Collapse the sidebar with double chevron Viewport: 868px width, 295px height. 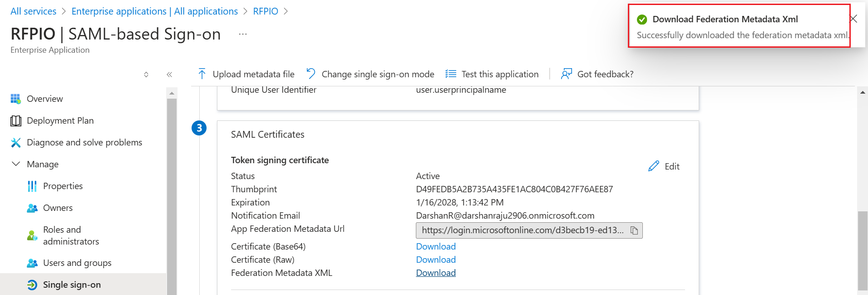(x=169, y=75)
